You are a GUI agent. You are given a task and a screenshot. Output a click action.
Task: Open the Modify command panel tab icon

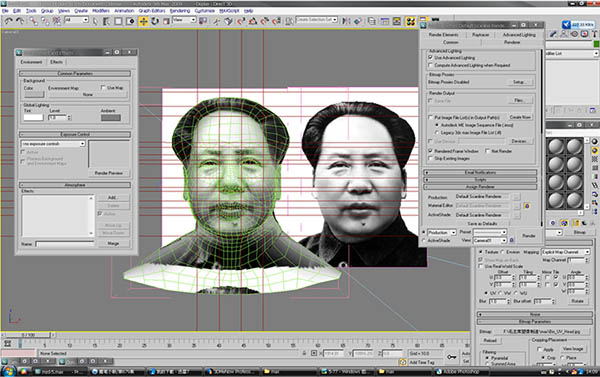(x=553, y=34)
